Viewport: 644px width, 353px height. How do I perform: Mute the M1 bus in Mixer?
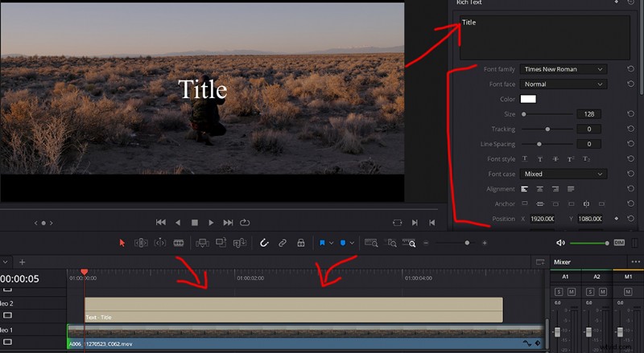tap(628, 292)
